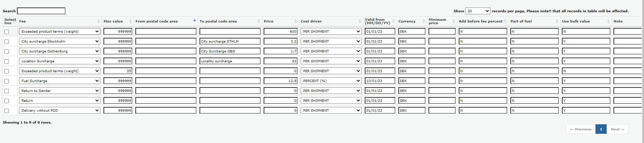Check the Delivery without POD row checkbox
Screen dimensions: 644x143
click(6, 111)
